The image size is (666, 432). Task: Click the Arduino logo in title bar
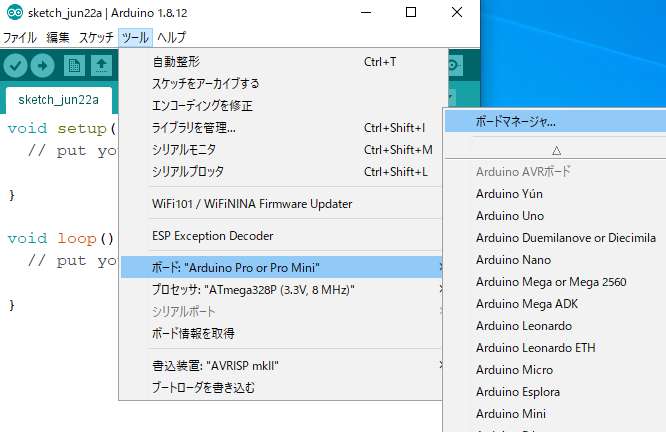(x=10, y=13)
